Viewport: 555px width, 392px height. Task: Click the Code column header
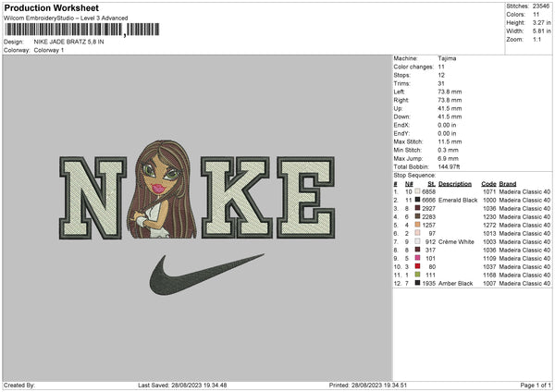coord(488,184)
